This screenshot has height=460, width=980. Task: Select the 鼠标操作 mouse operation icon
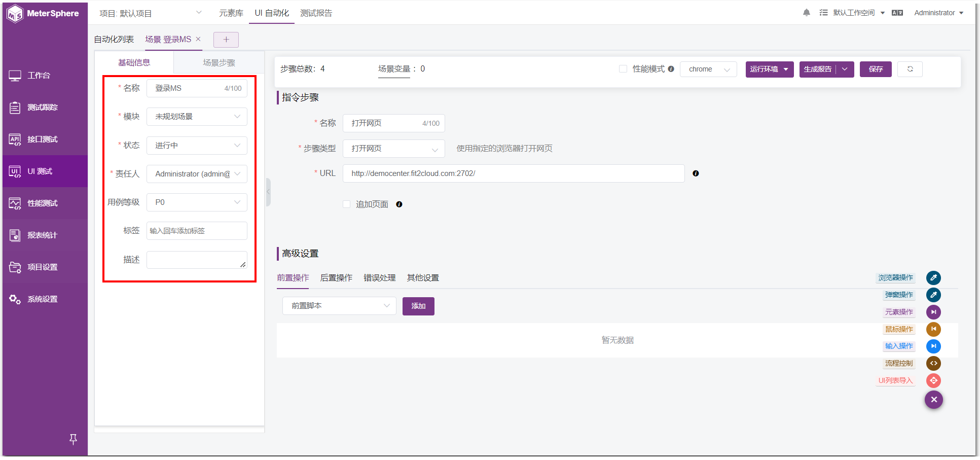(933, 329)
